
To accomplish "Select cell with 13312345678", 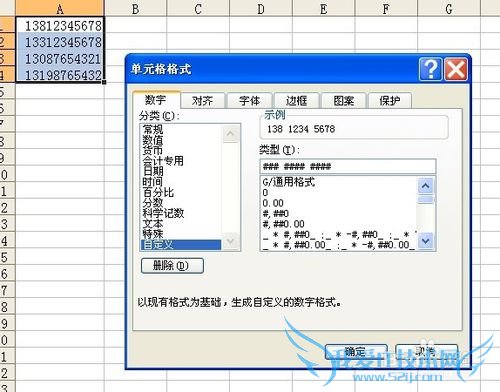I will (x=60, y=41).
